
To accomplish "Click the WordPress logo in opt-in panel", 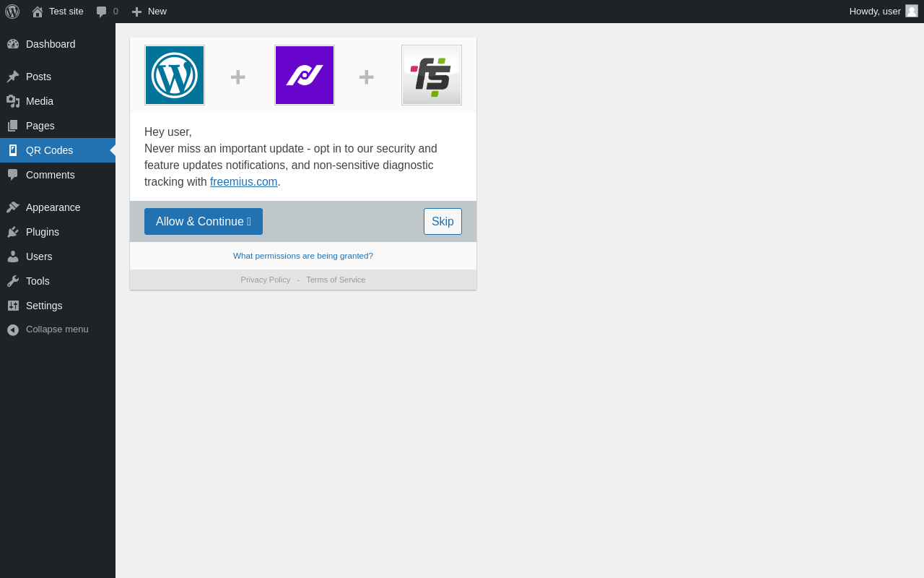I will [175, 75].
